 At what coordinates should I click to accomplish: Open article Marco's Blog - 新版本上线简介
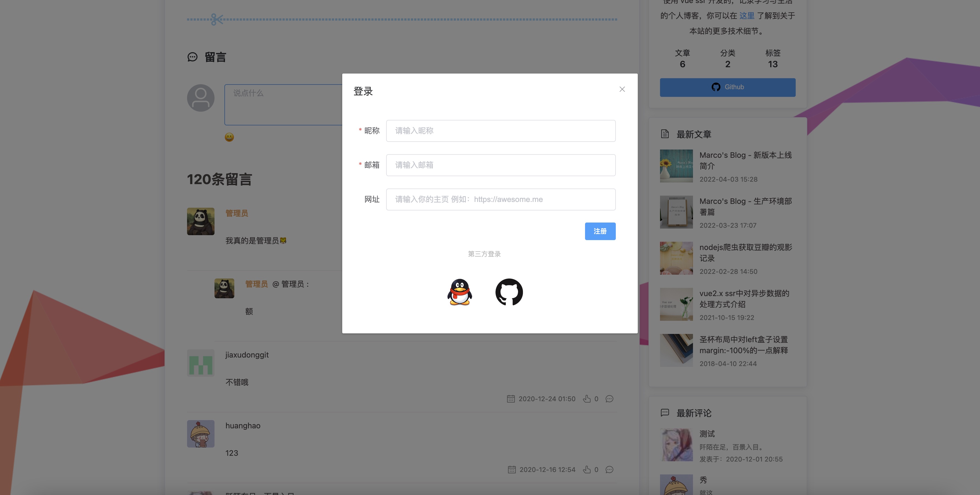tap(745, 161)
